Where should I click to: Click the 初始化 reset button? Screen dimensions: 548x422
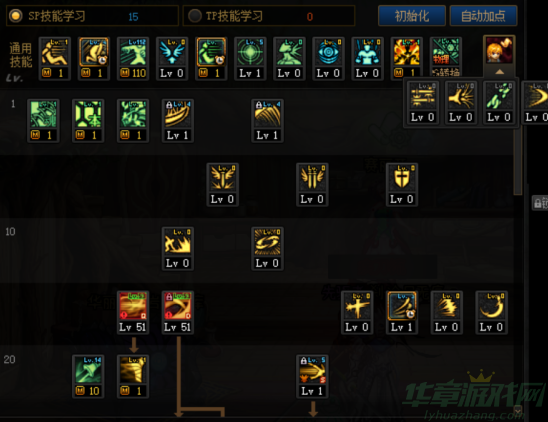click(x=412, y=16)
